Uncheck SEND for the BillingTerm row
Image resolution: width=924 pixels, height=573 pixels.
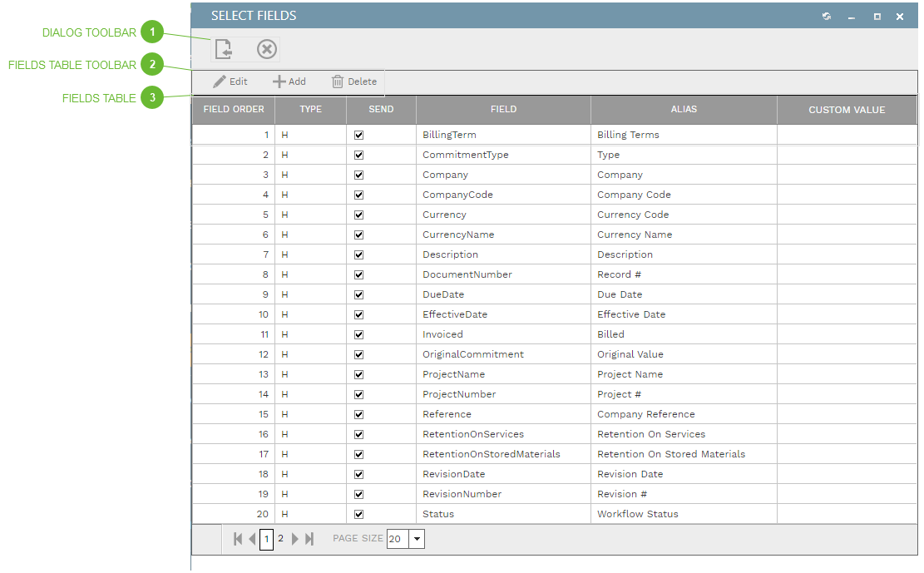tap(358, 134)
